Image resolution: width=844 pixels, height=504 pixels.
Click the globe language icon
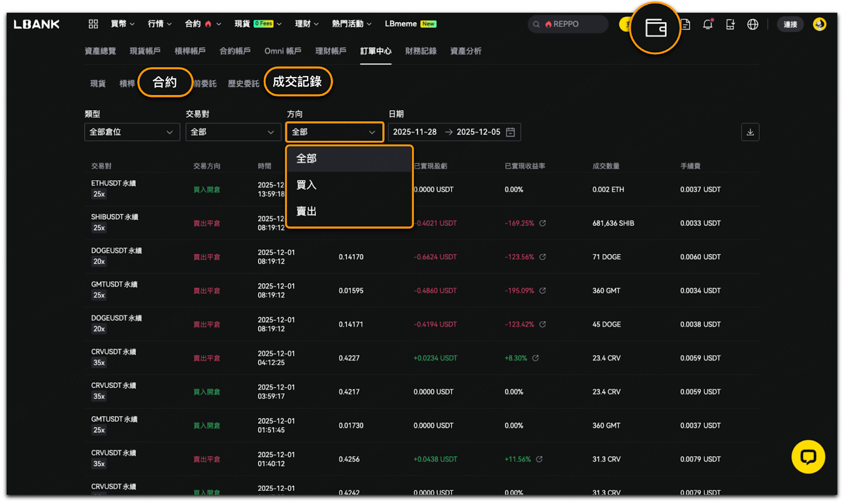click(x=753, y=24)
